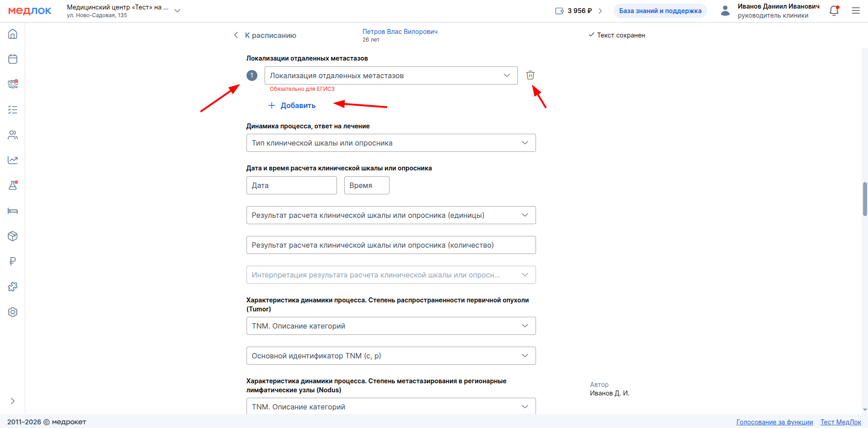The image size is (868, 428).
Task: Open the home icon in sidebar
Action: coord(13,34)
